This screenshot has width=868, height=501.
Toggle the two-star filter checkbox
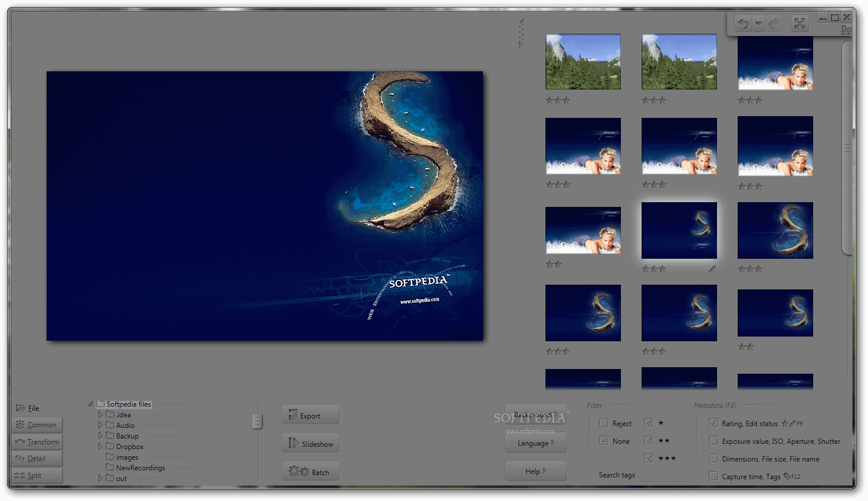coord(649,440)
